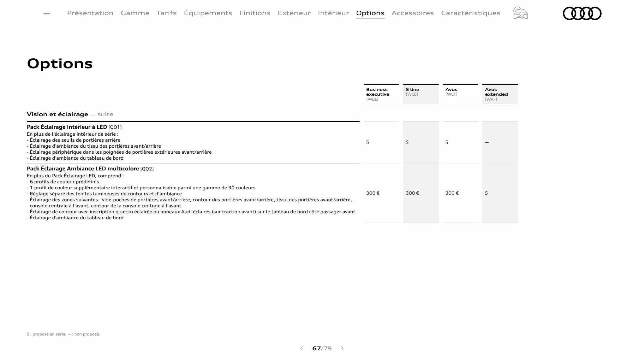Click the Vision et éclairage section title
This screenshot has height=362, width=644.
(57, 114)
